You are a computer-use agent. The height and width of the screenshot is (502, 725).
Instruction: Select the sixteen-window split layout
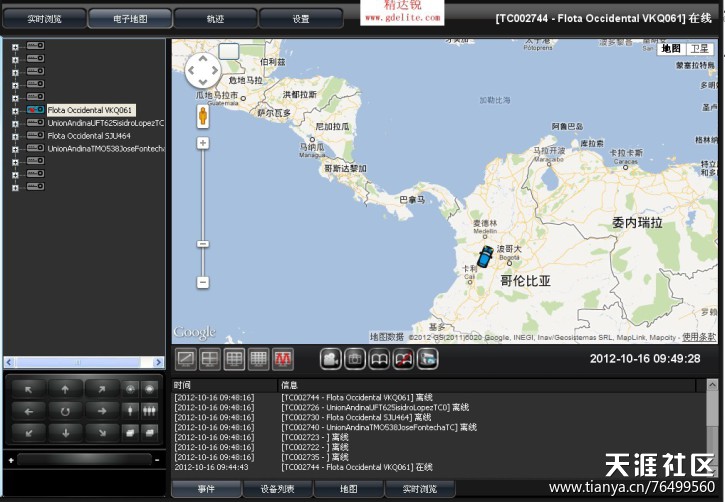pos(258,359)
